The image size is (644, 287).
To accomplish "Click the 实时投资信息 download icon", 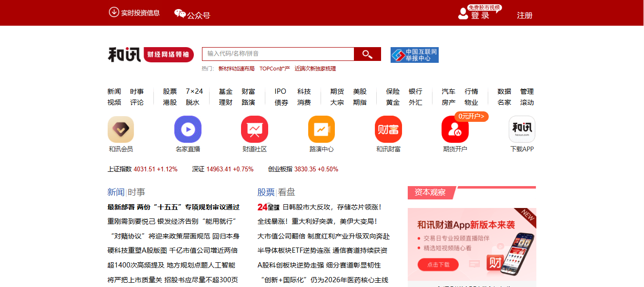I will click(113, 12).
